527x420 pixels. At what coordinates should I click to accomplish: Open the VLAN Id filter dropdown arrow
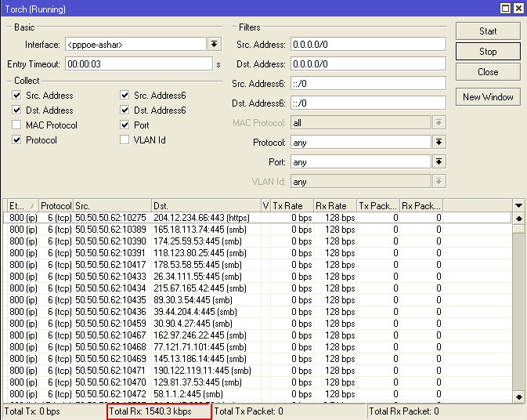tap(439, 182)
